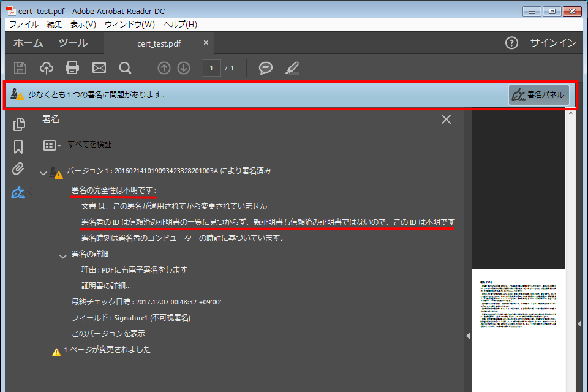Screen dimensions: 588x392
Task: Select the cert_test.pdf document tab
Action: pyautogui.click(x=159, y=43)
